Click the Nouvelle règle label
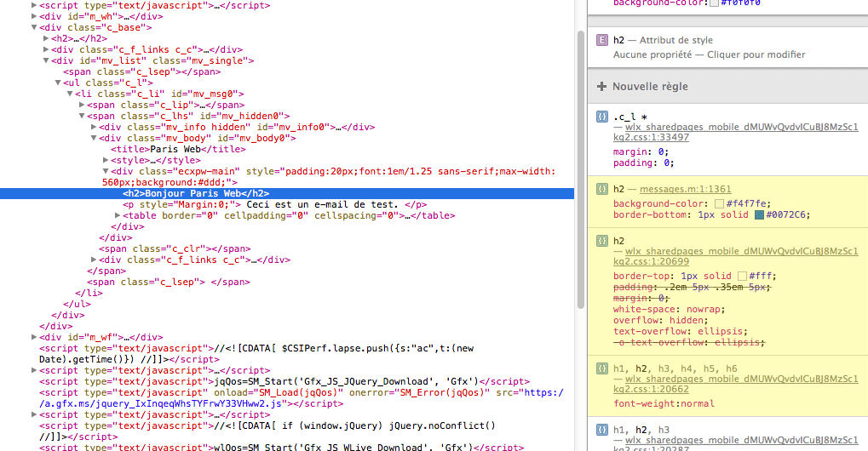The image size is (868, 451). pyautogui.click(x=650, y=86)
